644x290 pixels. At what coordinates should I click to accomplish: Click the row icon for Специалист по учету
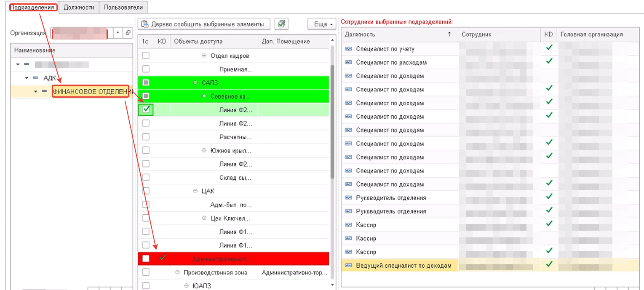348,49
